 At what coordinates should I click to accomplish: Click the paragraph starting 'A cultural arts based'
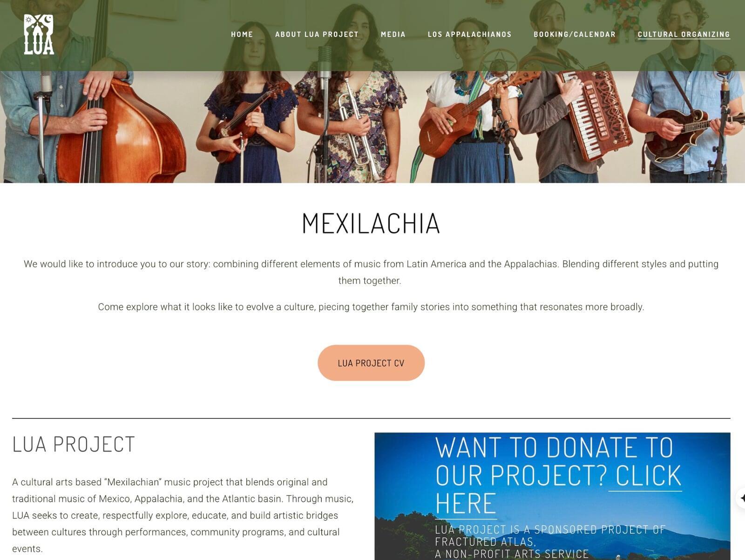click(x=183, y=515)
